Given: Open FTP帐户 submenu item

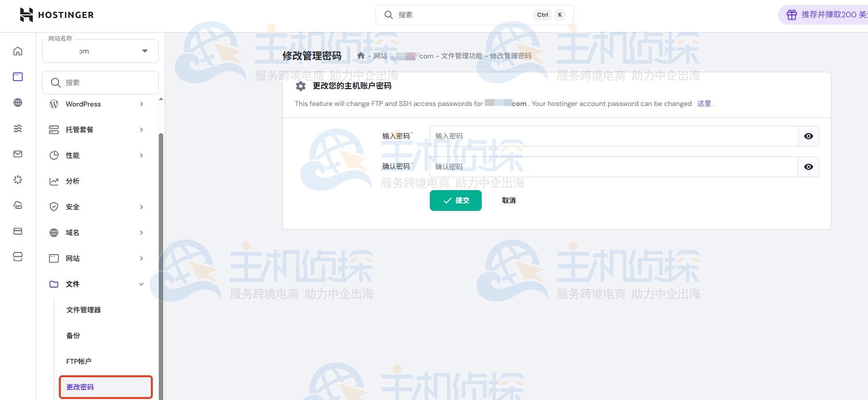Looking at the screenshot, I should (79, 361).
